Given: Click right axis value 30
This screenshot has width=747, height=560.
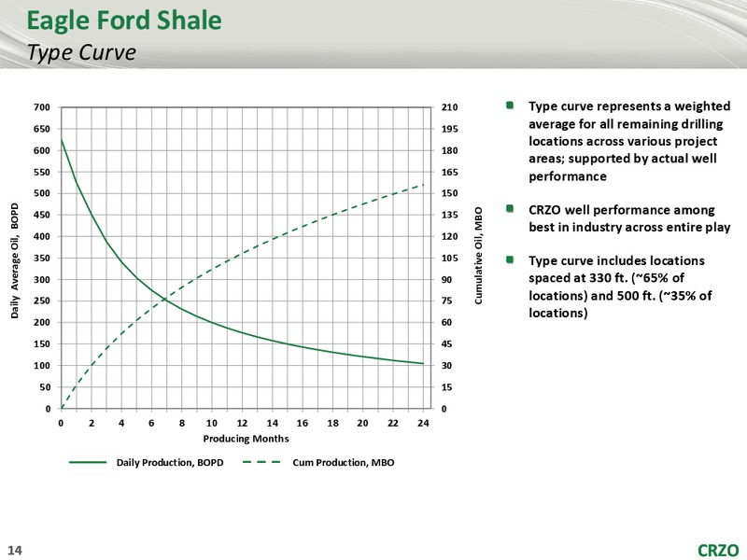Looking at the screenshot, I should pyautogui.click(x=446, y=366).
